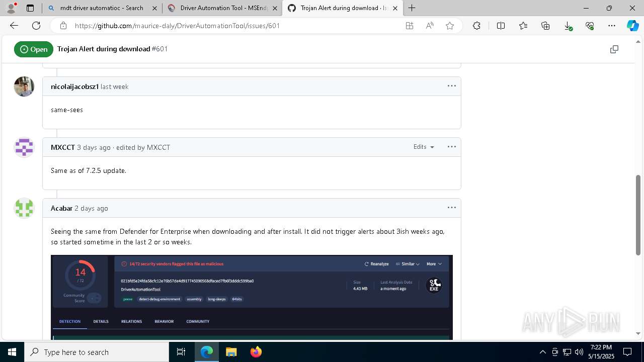Go back to the previous page
644x362 pixels.
click(14, 26)
